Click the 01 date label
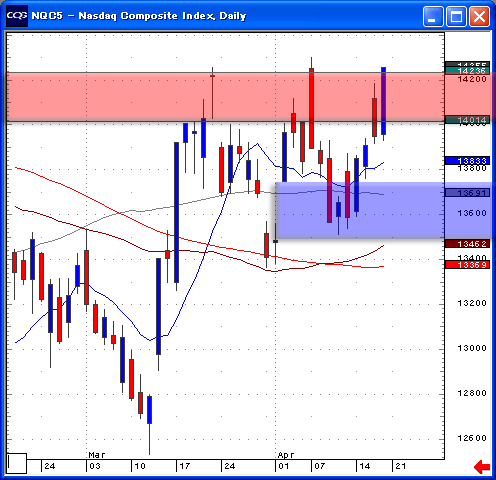The width and height of the screenshot is (496, 480). coord(284,466)
